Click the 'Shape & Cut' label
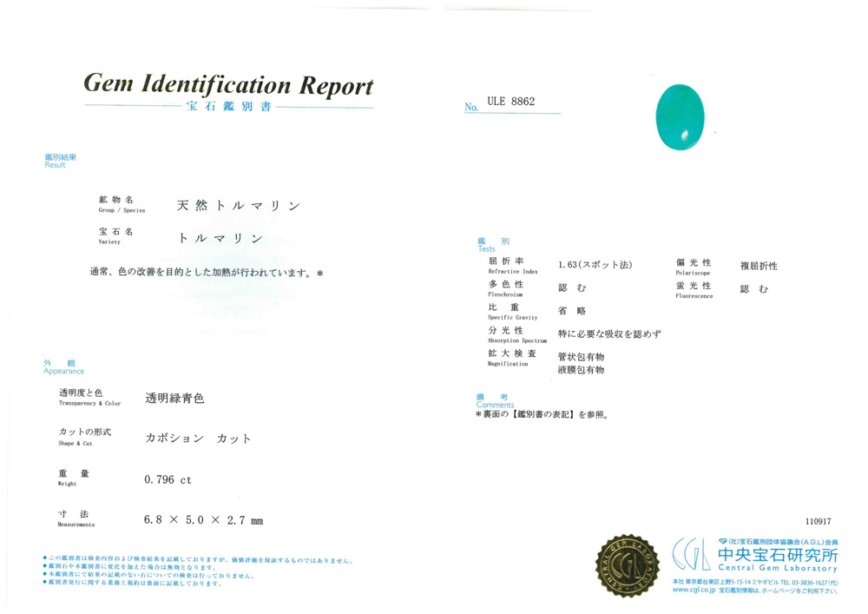Screen dimensions: 868x614 tap(76, 444)
